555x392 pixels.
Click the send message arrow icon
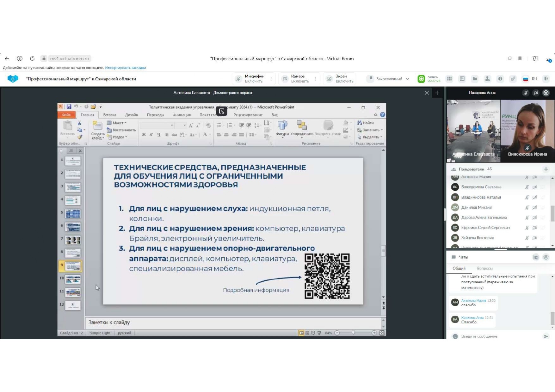[546, 336]
